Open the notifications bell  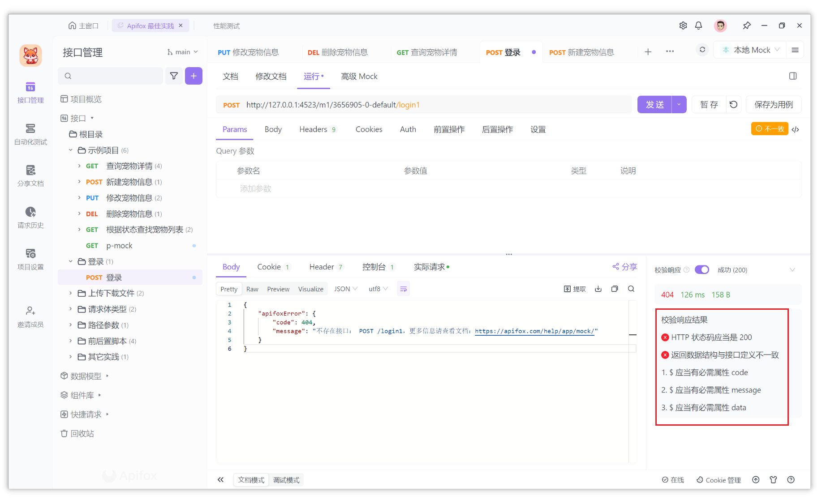(698, 26)
